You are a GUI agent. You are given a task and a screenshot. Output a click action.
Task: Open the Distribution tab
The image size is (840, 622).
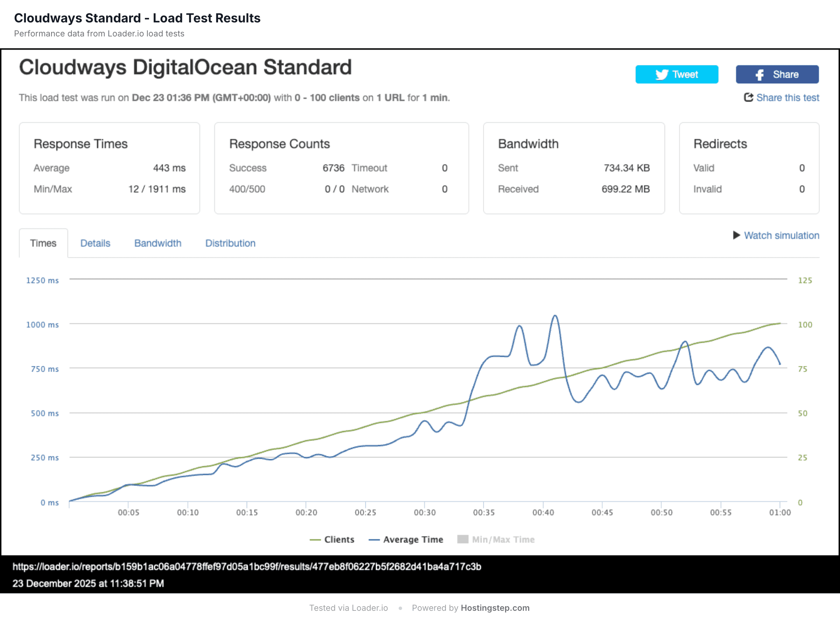(x=230, y=243)
